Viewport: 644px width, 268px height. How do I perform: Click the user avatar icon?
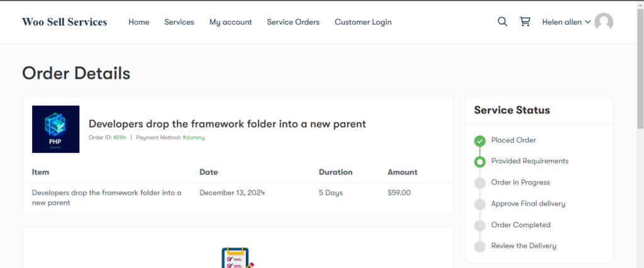[x=604, y=22]
